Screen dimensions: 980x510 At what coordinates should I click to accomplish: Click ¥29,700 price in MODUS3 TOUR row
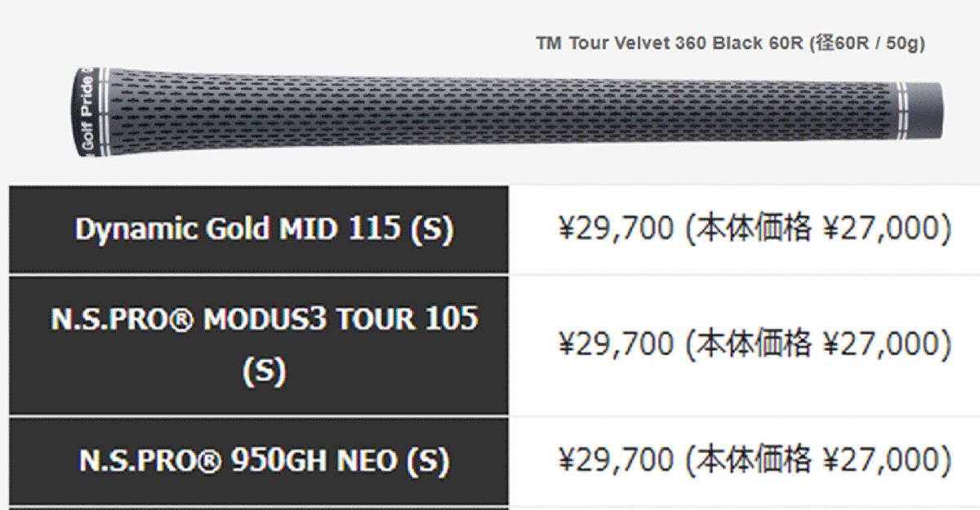(x=616, y=344)
